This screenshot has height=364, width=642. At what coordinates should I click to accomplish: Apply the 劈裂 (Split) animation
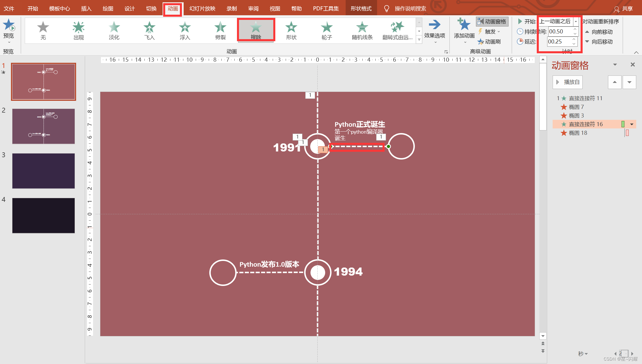220,31
